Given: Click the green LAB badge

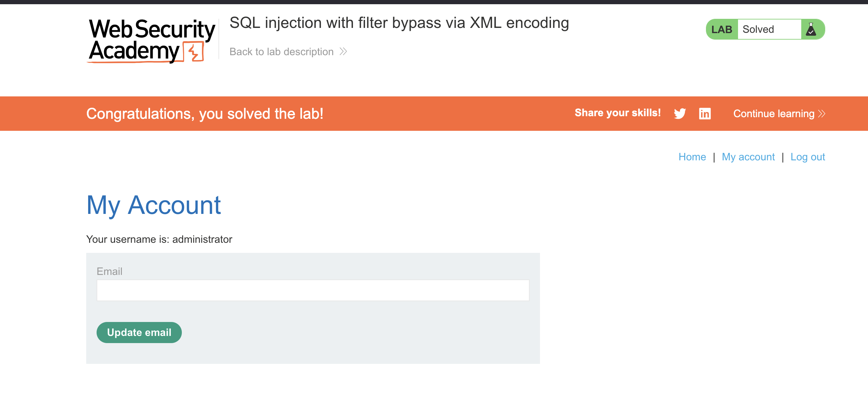Looking at the screenshot, I should (x=722, y=29).
